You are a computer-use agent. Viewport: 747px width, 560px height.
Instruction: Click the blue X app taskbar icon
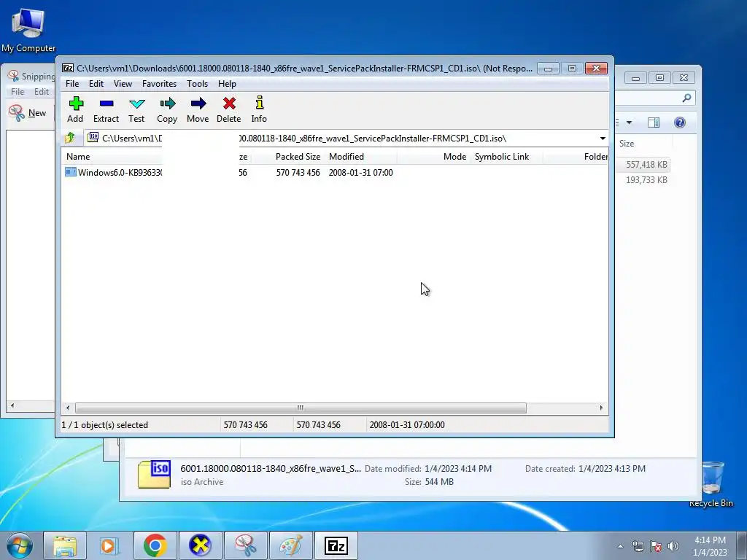click(x=200, y=545)
